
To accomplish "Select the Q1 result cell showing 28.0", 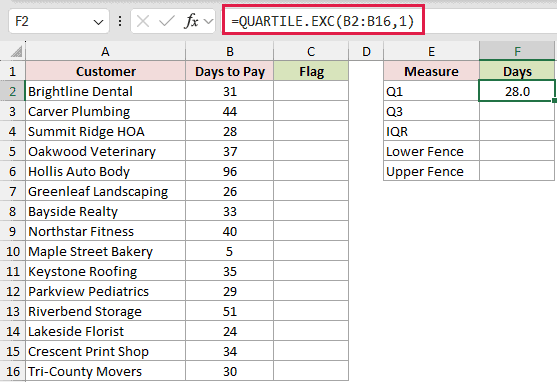I will pos(517,91).
